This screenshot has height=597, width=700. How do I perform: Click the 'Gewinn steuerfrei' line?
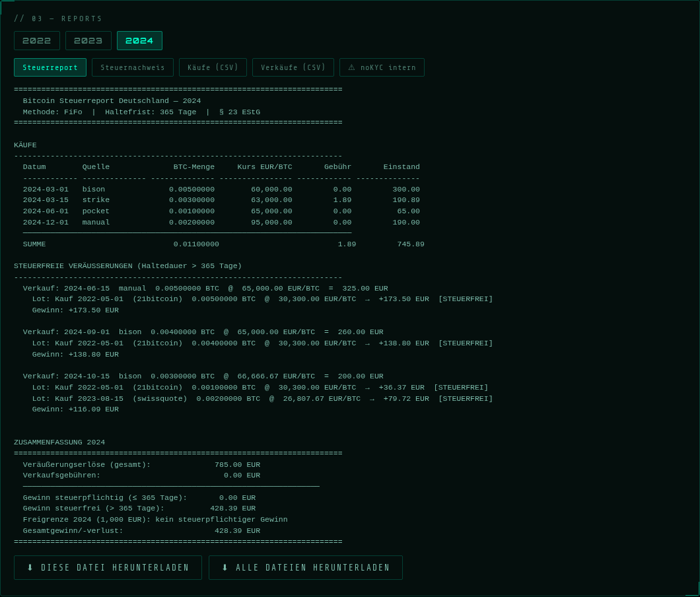click(x=139, y=509)
